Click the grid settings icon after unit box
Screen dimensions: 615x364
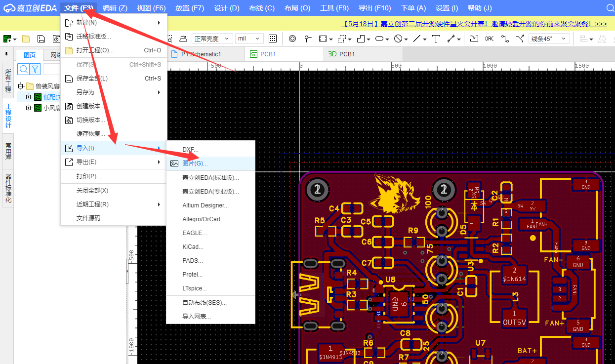273,39
